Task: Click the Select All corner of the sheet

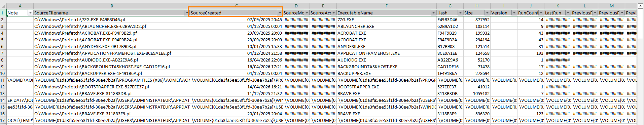Action: click(3, 6)
